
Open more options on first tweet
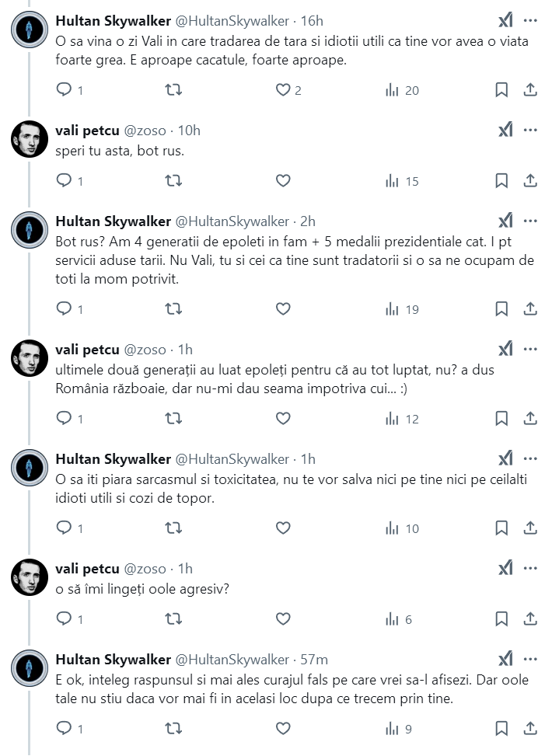tap(530, 21)
